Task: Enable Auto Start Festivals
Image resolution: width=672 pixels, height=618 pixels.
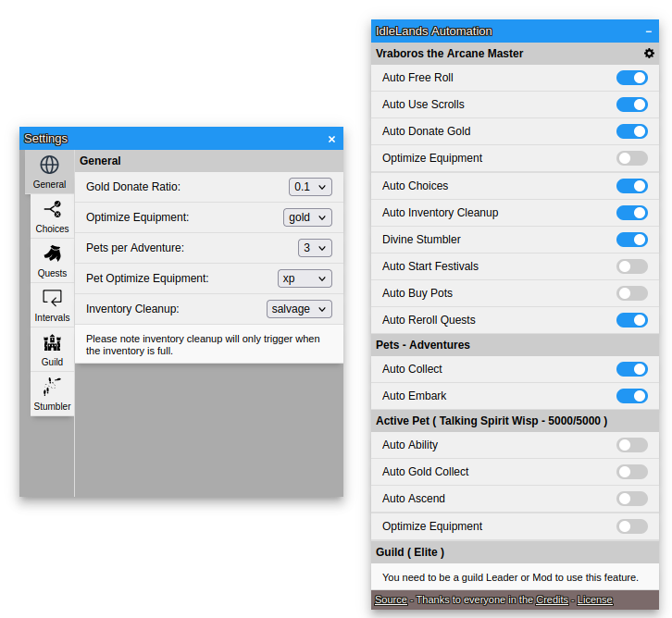Action: pos(631,266)
